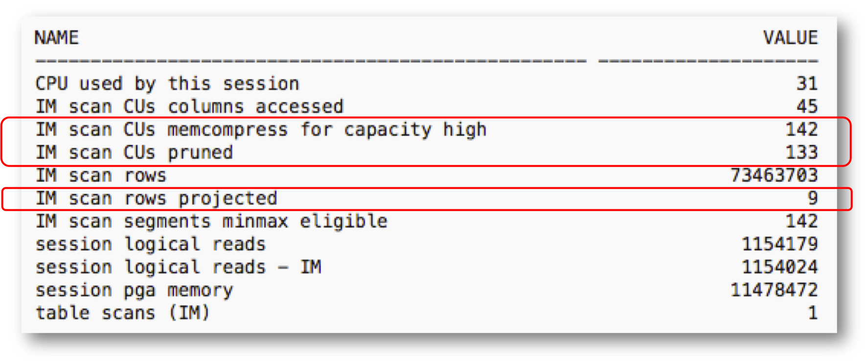Click the NAME column header
Image resolution: width=868 pixels, height=364 pixels.
pos(56,38)
